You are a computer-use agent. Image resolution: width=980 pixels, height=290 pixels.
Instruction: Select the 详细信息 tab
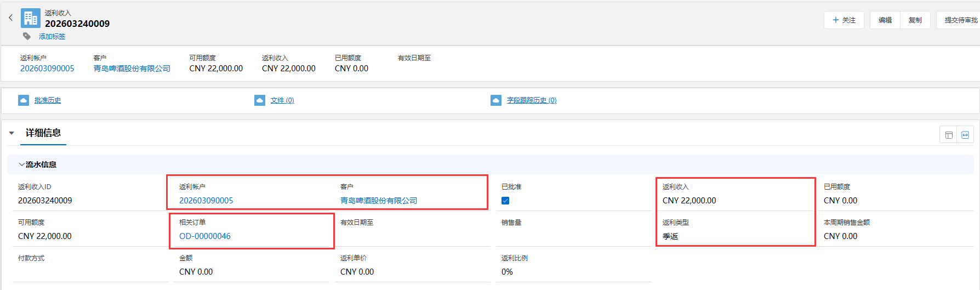(43, 133)
